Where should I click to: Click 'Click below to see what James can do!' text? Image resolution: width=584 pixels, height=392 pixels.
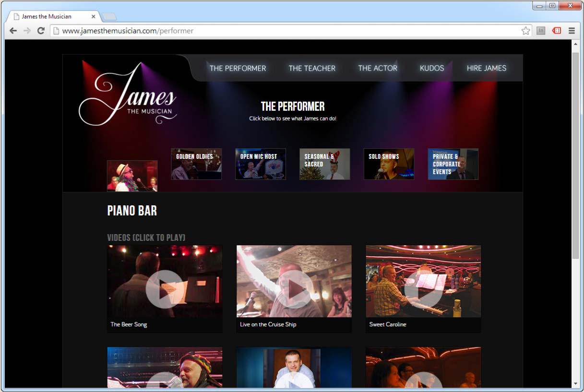tap(293, 119)
